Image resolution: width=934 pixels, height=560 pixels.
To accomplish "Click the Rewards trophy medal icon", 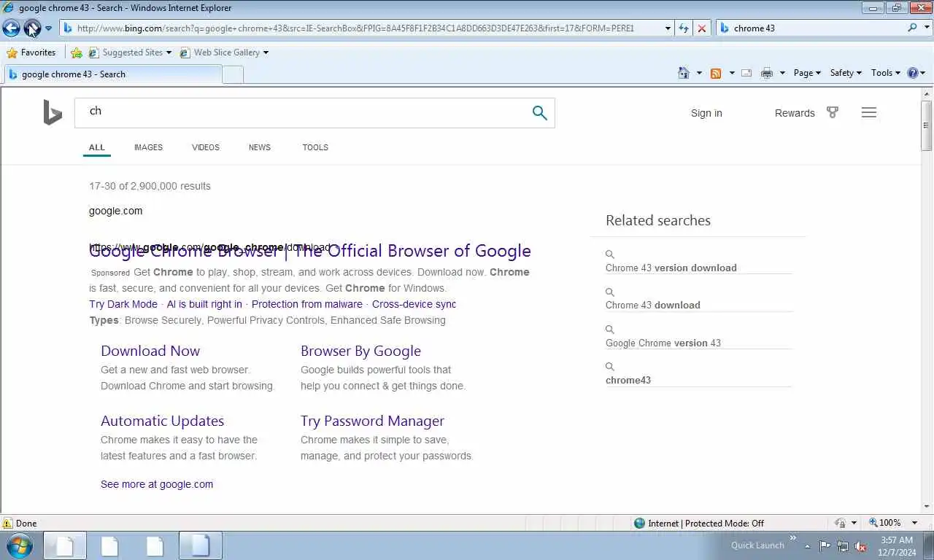I will [x=833, y=112].
